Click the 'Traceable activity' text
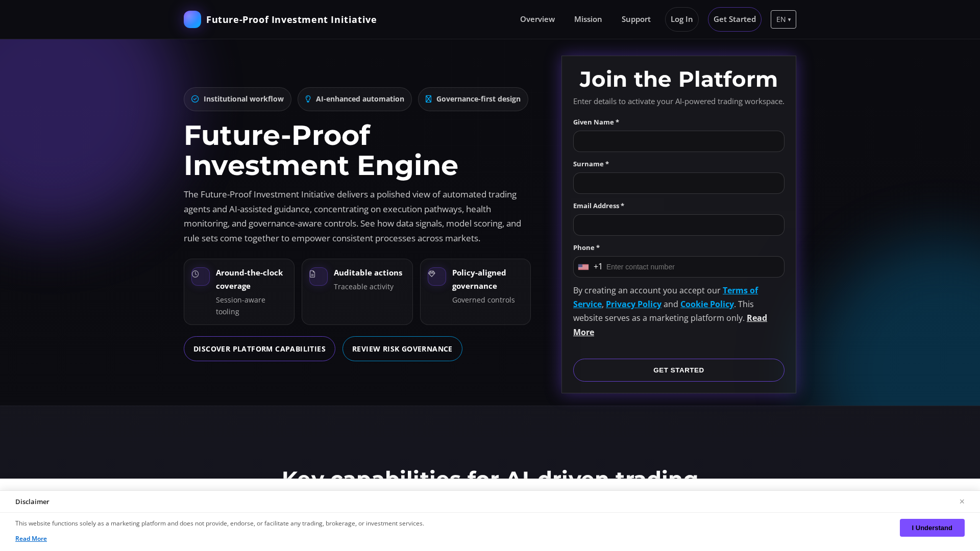The height and width of the screenshot is (551, 980). pos(363,287)
